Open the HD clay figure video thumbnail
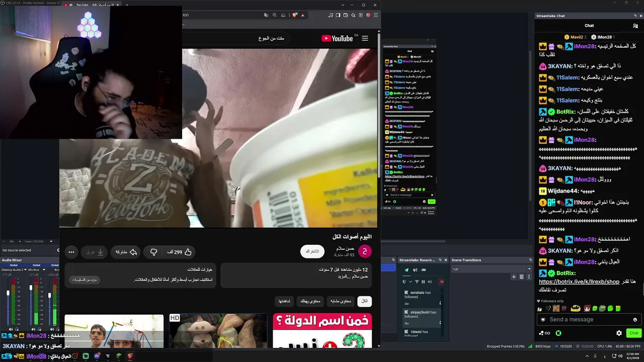 click(x=218, y=331)
